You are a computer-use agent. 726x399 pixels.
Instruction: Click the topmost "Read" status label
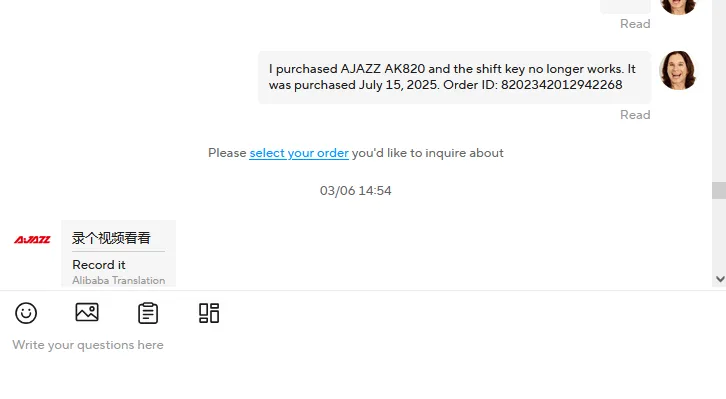[x=635, y=24]
